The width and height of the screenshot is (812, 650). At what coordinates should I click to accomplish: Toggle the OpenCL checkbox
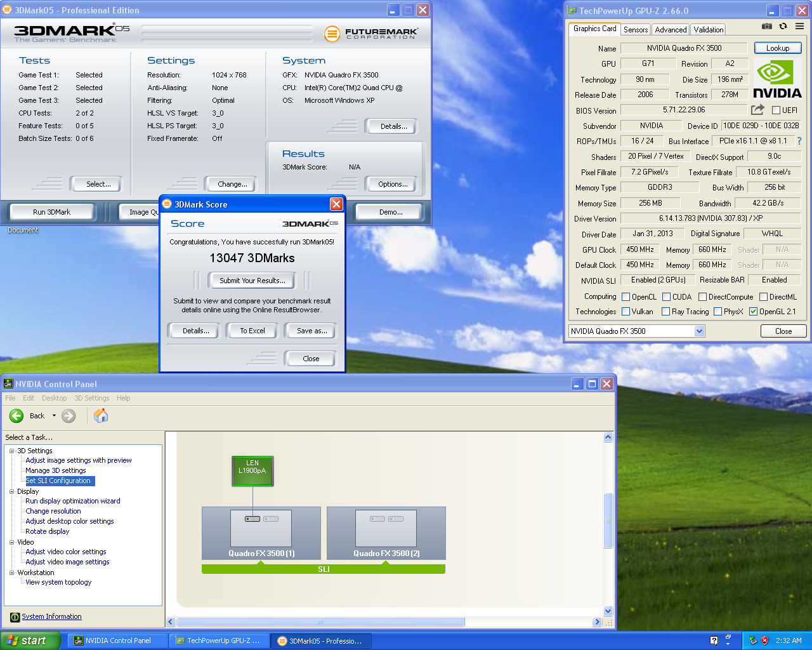pos(626,297)
